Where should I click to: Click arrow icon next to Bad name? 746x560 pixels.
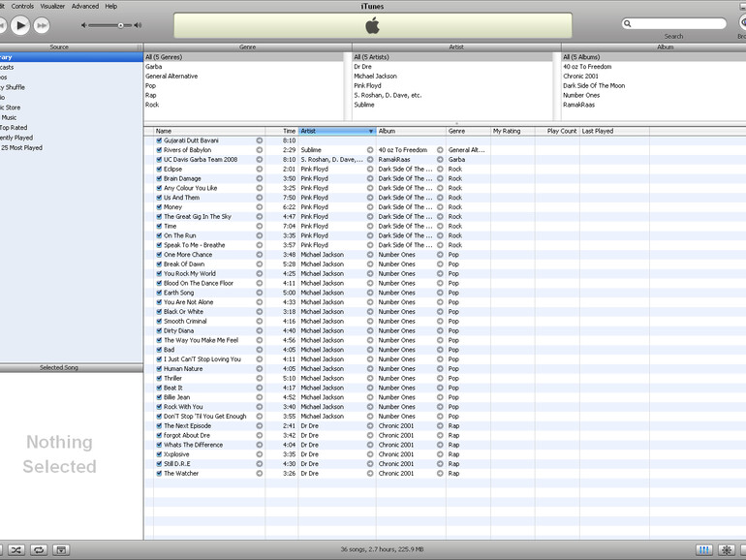tap(260, 350)
